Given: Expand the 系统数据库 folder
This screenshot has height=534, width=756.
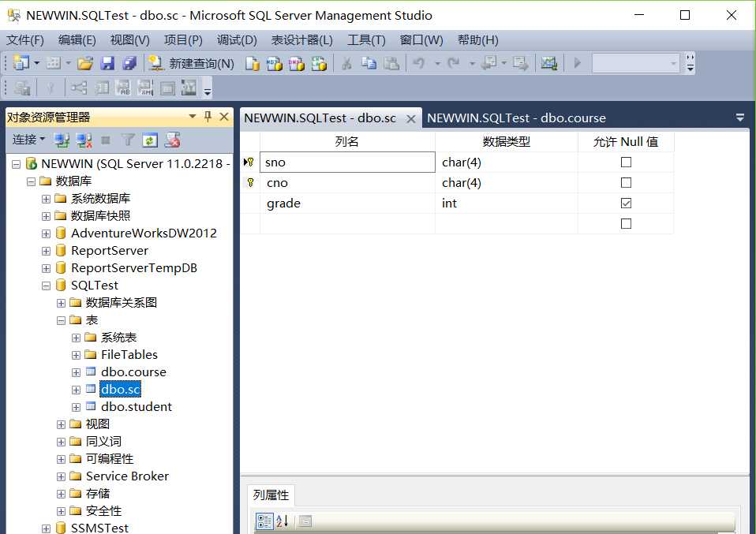Looking at the screenshot, I should pos(46,199).
